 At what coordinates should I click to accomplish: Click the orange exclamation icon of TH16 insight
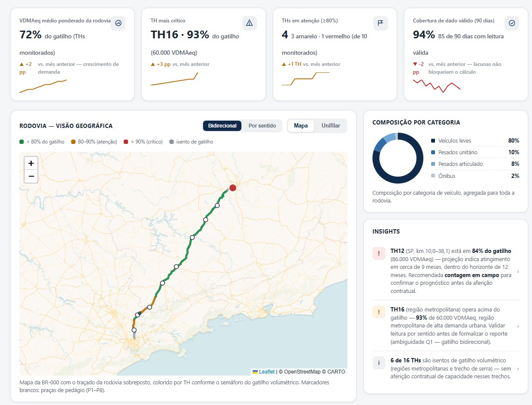click(379, 312)
